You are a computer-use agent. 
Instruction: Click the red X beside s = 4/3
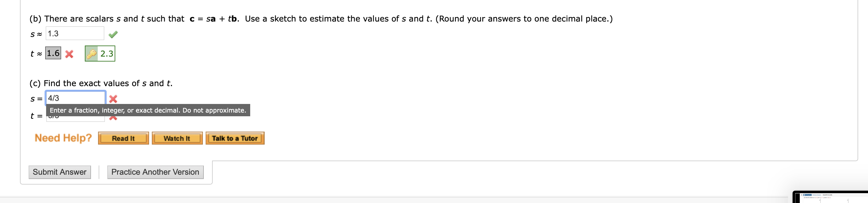[113, 98]
